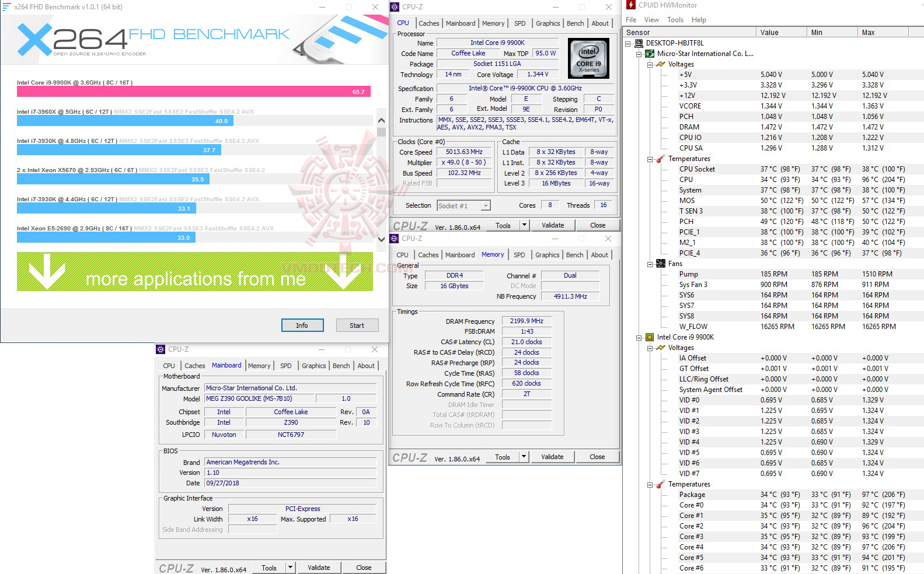Open the Tools menu in the HWMonitor menu bar
This screenshot has width=924, height=574.
675,20
